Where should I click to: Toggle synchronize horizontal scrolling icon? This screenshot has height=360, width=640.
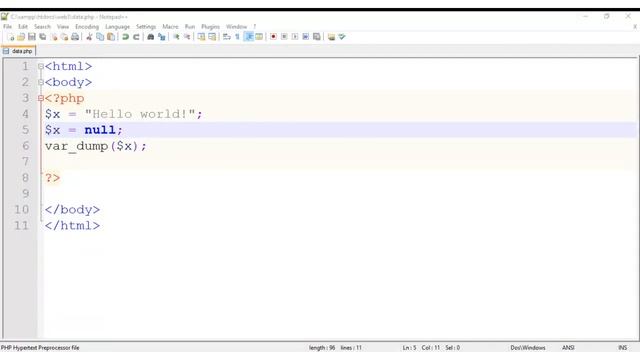coord(212,37)
